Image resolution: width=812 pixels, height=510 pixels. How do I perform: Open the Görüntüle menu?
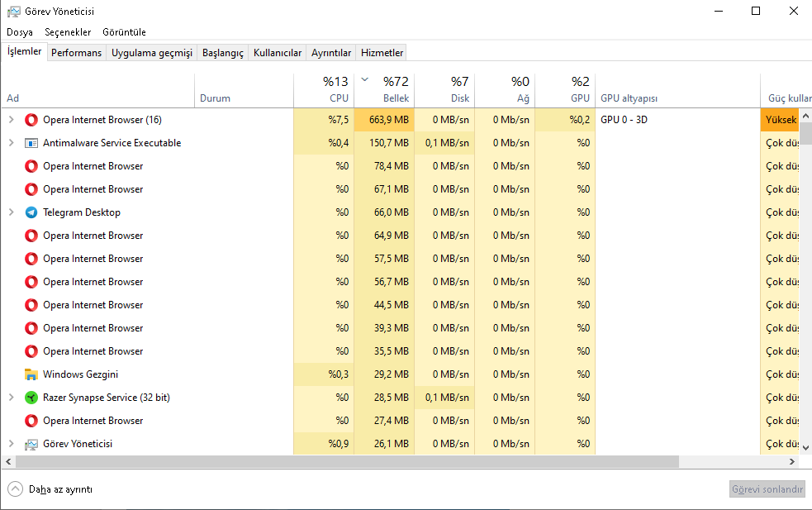click(124, 32)
